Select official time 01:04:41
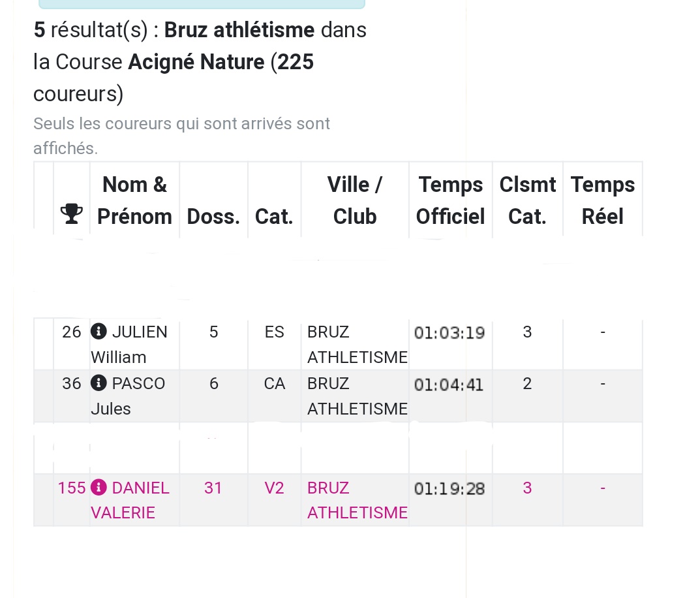The image size is (700, 598). [x=449, y=385]
